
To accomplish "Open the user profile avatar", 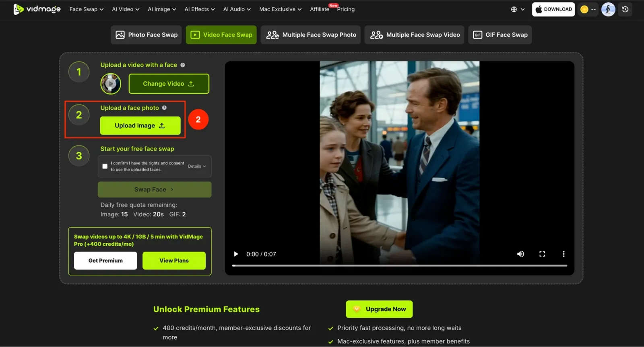I will tap(608, 9).
